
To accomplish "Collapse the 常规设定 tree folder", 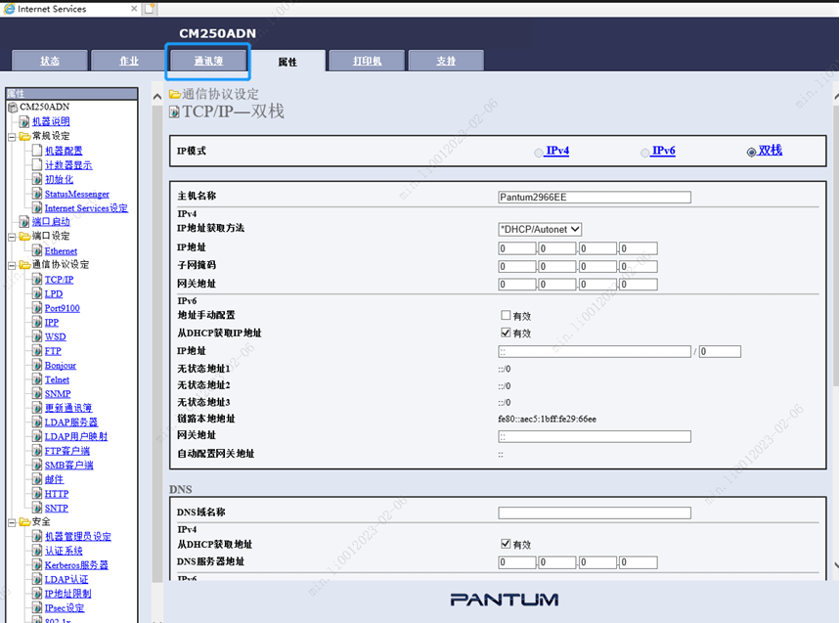I will click(x=12, y=137).
